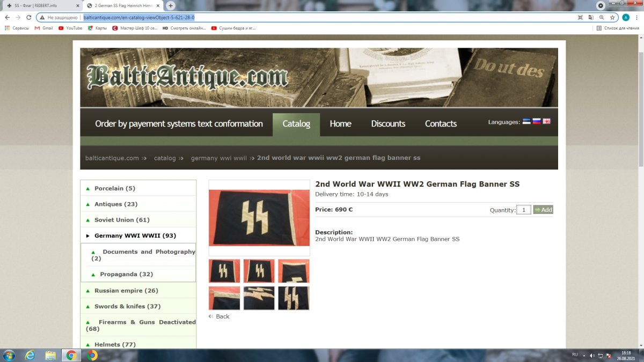
Task: Open the Propaganda (32) subcategory
Action: coord(126,274)
